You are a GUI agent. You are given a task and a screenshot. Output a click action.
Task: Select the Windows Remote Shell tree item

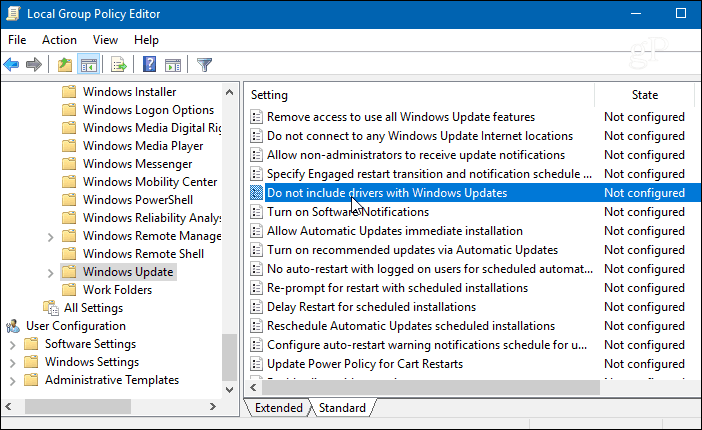click(143, 254)
